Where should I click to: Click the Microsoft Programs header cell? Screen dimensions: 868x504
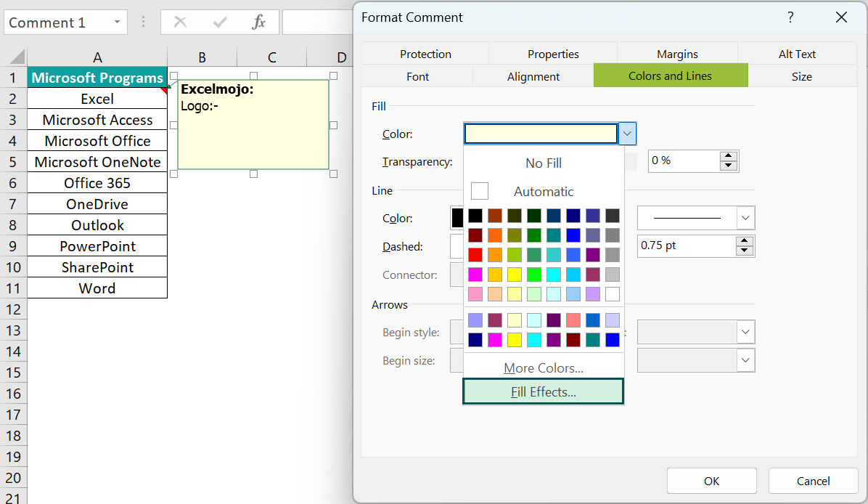coord(97,78)
